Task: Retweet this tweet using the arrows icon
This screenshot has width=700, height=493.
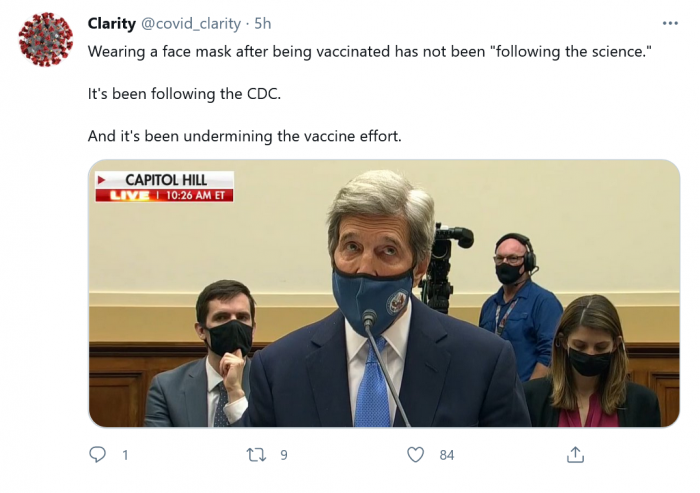Action: (256, 455)
